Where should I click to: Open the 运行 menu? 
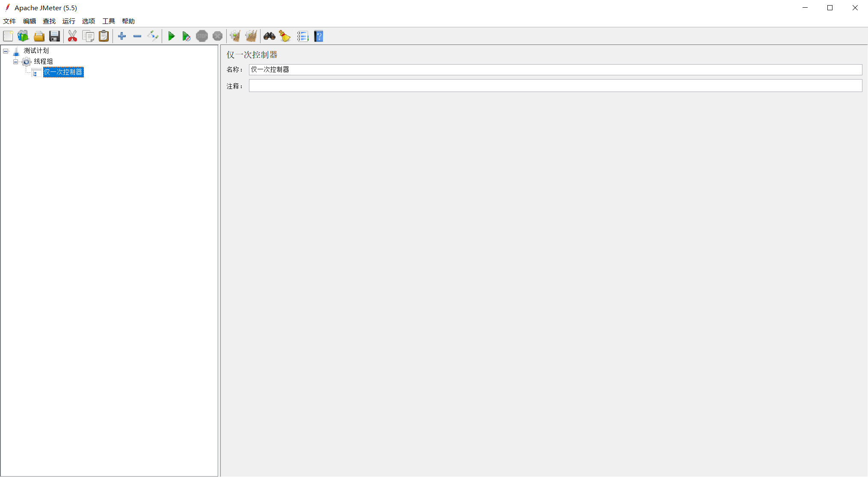click(69, 21)
